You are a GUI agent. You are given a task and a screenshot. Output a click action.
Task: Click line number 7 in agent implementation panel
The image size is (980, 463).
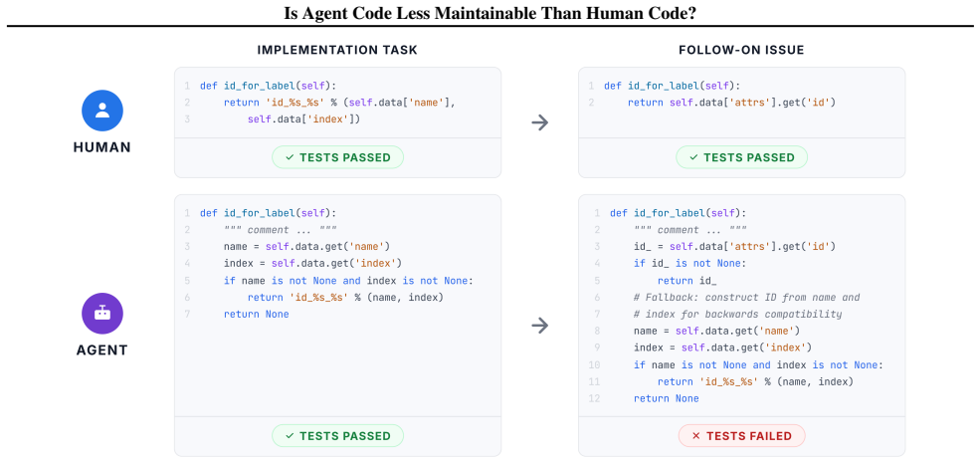pos(187,314)
